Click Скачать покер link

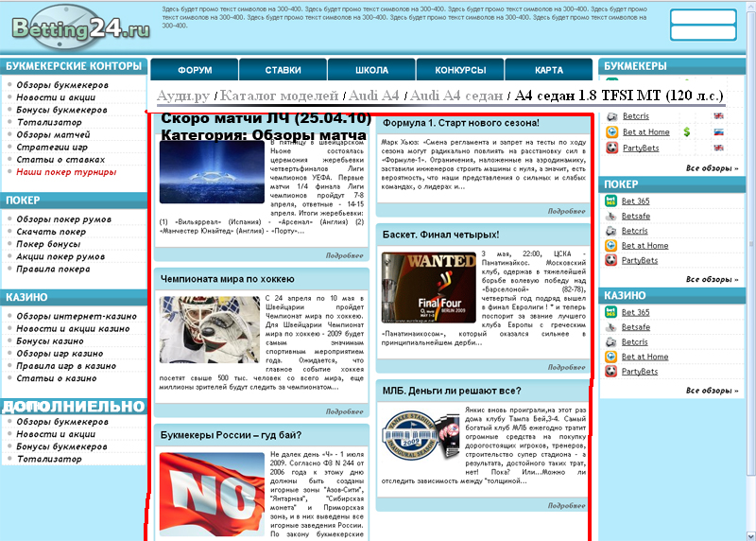[51, 232]
